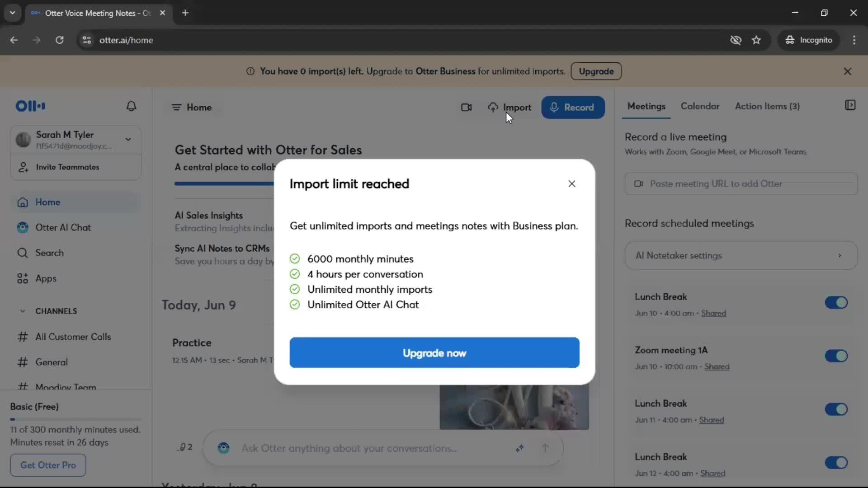The image size is (868, 488).
Task: Expand Sarah M Tyler account dropdown
Action: pyautogui.click(x=128, y=140)
